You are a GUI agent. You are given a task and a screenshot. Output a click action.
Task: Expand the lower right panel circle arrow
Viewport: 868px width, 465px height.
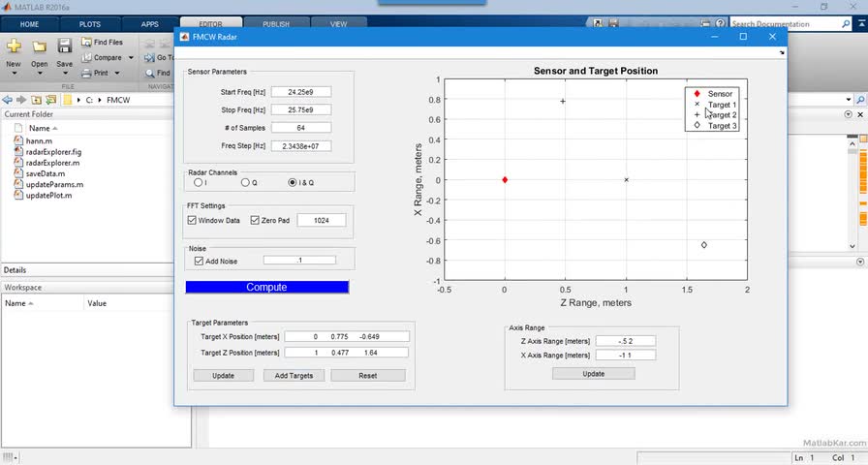click(x=860, y=262)
